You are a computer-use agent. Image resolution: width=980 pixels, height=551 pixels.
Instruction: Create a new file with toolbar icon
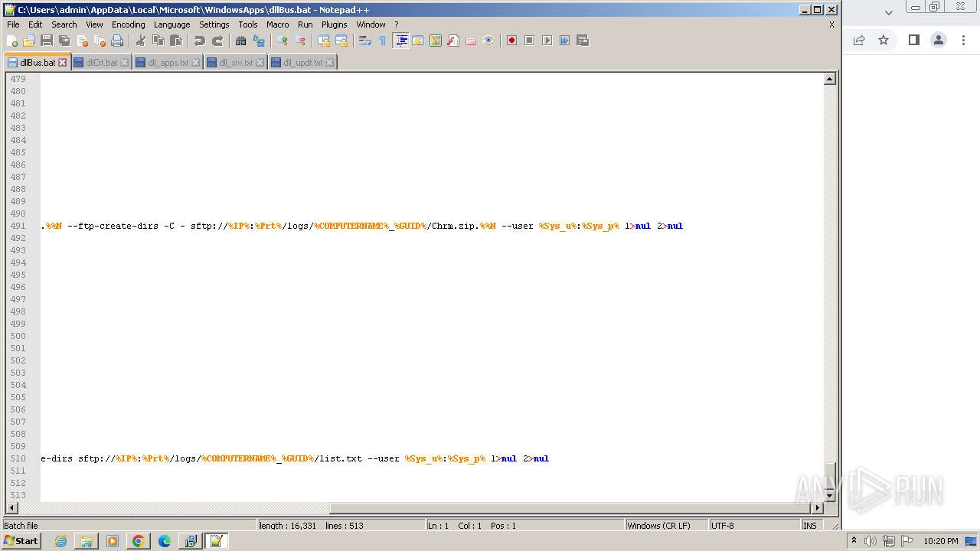click(12, 41)
